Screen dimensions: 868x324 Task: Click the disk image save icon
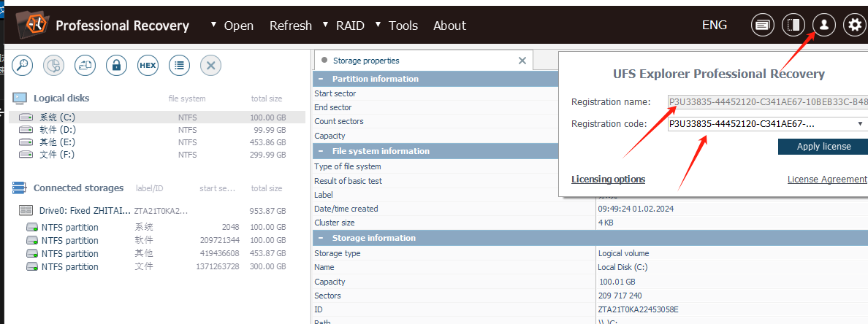(x=85, y=66)
